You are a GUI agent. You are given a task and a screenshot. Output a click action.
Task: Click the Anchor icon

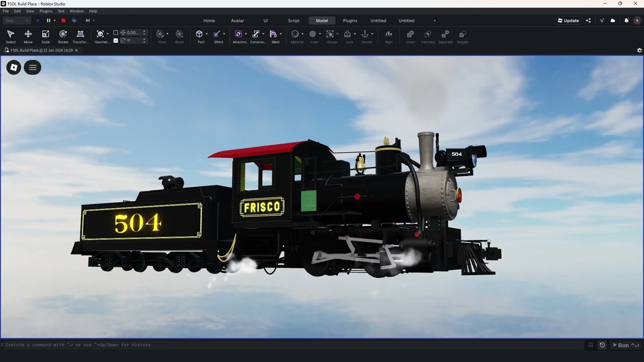[365, 34]
